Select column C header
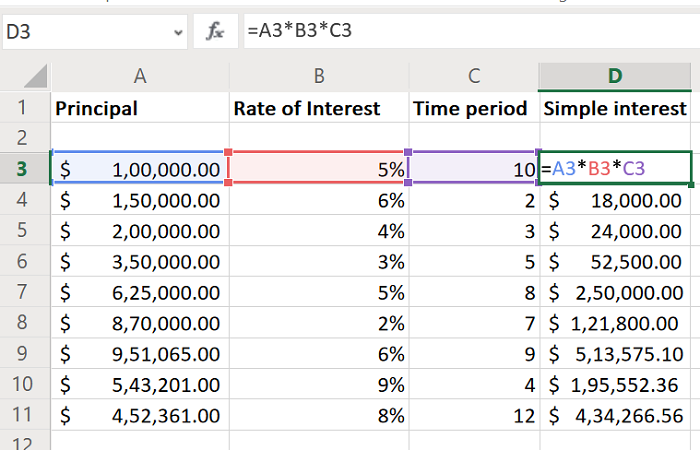Screen dimensions: 700x450 (x=473, y=76)
